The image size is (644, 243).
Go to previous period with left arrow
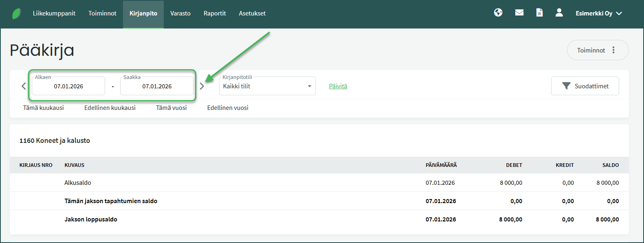tap(24, 86)
